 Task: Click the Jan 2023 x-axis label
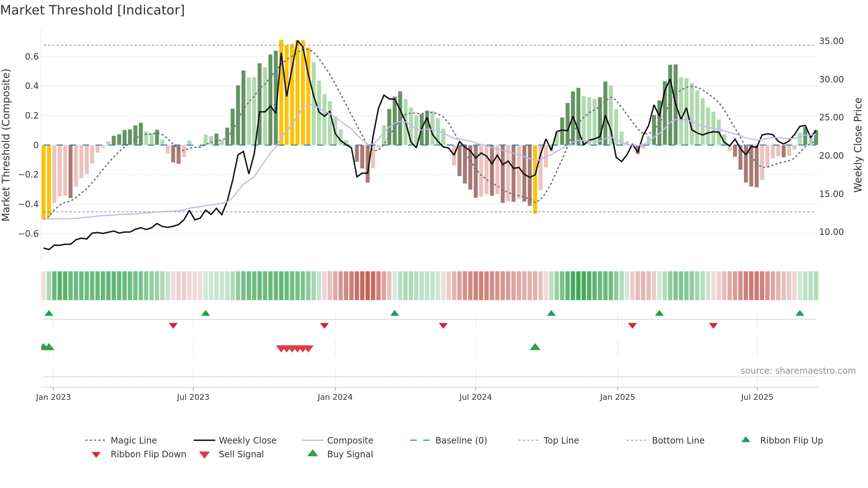[54, 397]
